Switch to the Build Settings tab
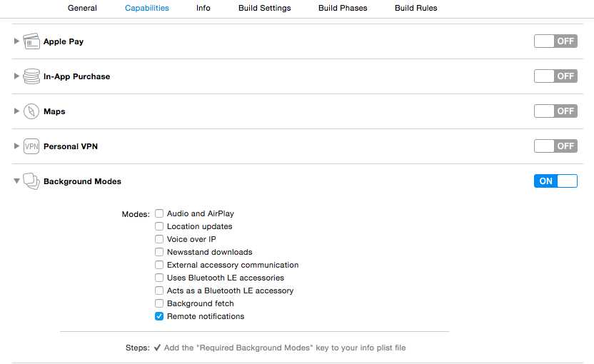594x364 pixels. (x=265, y=8)
